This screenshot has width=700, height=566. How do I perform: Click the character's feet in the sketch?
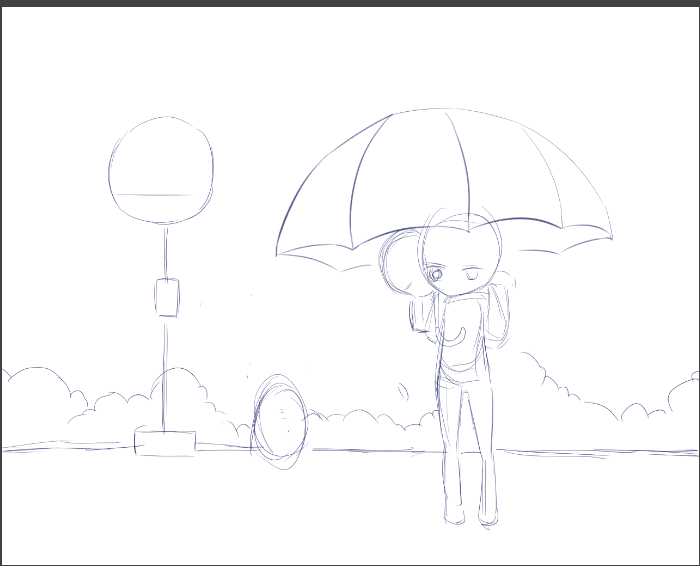point(470,519)
